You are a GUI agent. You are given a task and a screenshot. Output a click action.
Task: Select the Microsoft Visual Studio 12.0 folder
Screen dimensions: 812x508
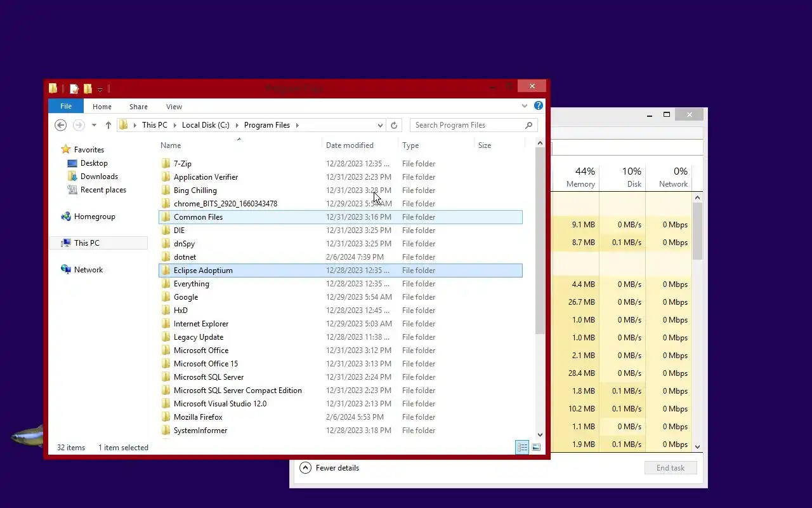pyautogui.click(x=220, y=404)
